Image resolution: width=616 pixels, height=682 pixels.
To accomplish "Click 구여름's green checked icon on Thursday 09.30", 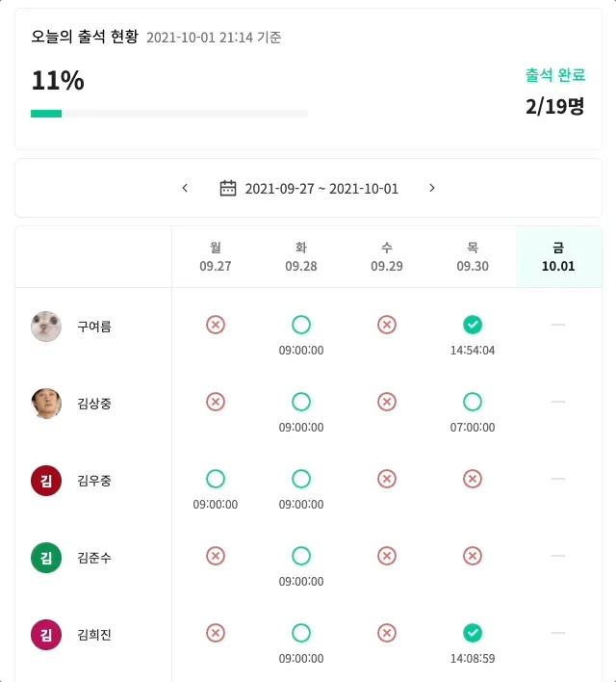I will (x=473, y=325).
